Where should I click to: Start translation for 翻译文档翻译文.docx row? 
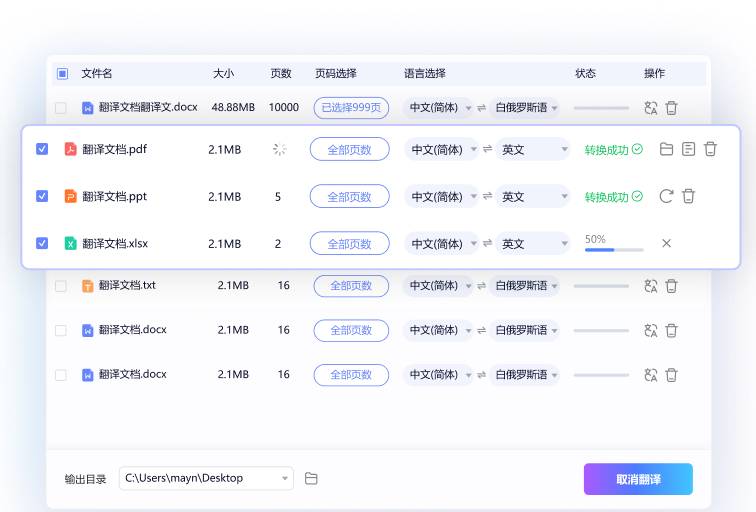650,108
